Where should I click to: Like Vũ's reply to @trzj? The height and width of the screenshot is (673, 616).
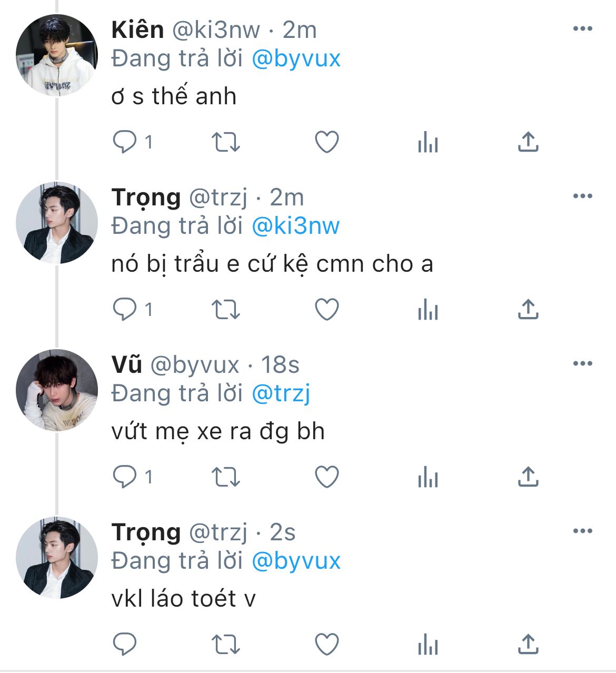coord(326,477)
